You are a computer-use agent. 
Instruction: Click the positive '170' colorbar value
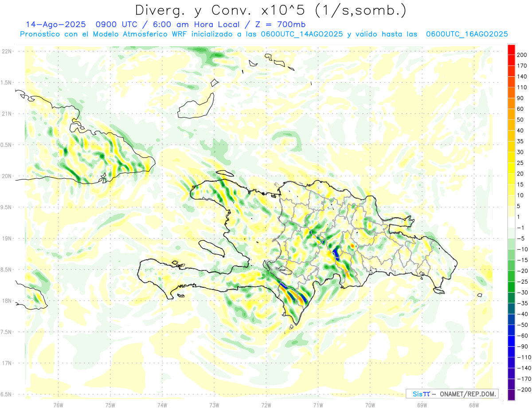(523, 66)
